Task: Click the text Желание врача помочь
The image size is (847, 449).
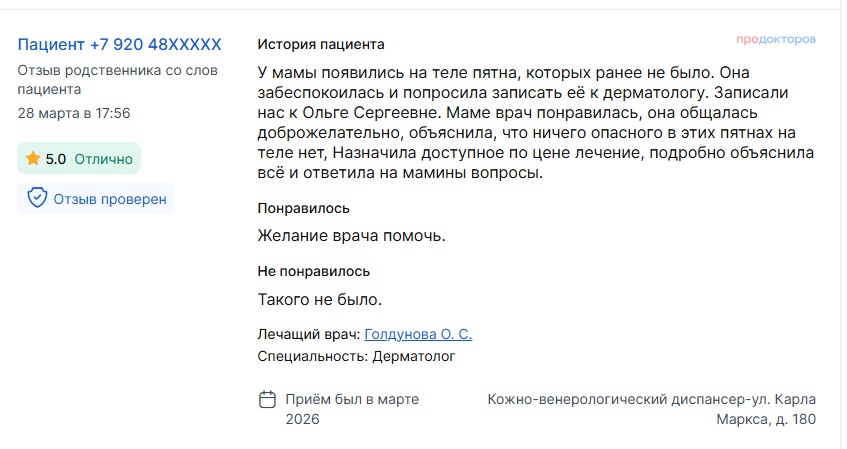Action: click(351, 236)
